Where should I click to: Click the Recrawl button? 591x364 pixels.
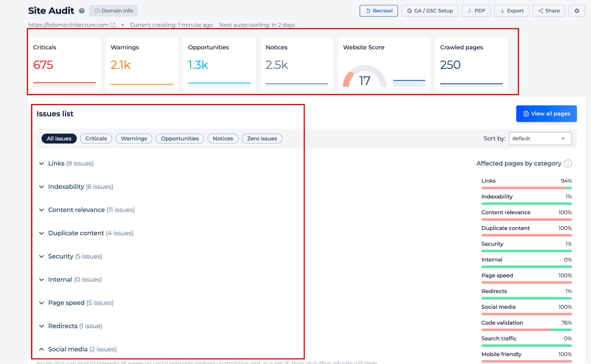[379, 11]
